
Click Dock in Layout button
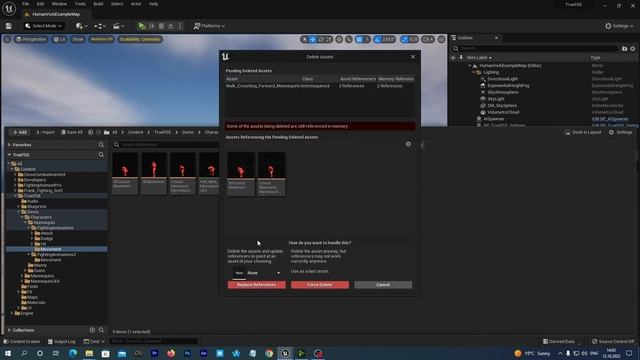[583, 132]
